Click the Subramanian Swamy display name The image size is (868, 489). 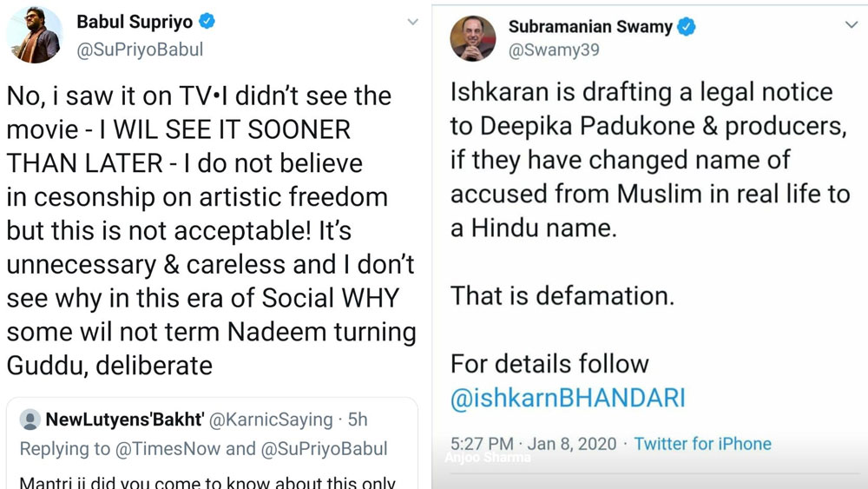[x=589, y=27]
